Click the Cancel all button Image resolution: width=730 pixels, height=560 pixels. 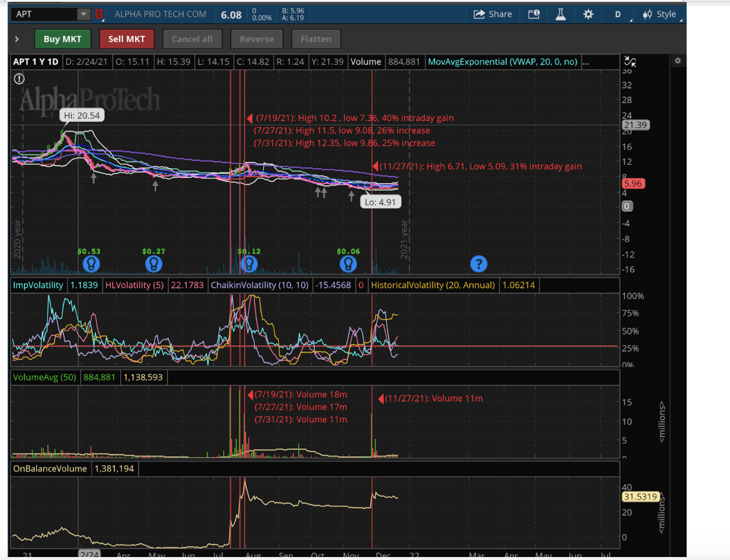pos(192,39)
